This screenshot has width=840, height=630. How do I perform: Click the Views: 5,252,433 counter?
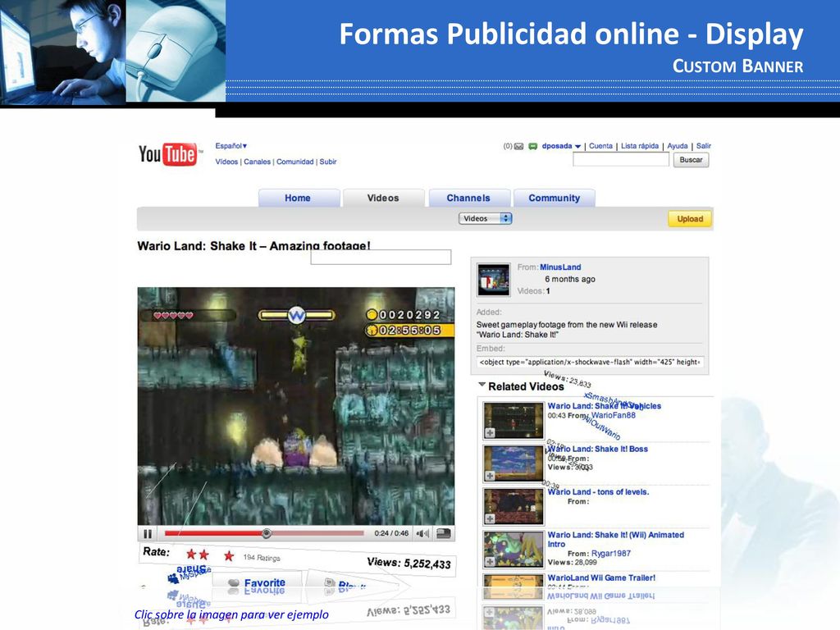(409, 563)
